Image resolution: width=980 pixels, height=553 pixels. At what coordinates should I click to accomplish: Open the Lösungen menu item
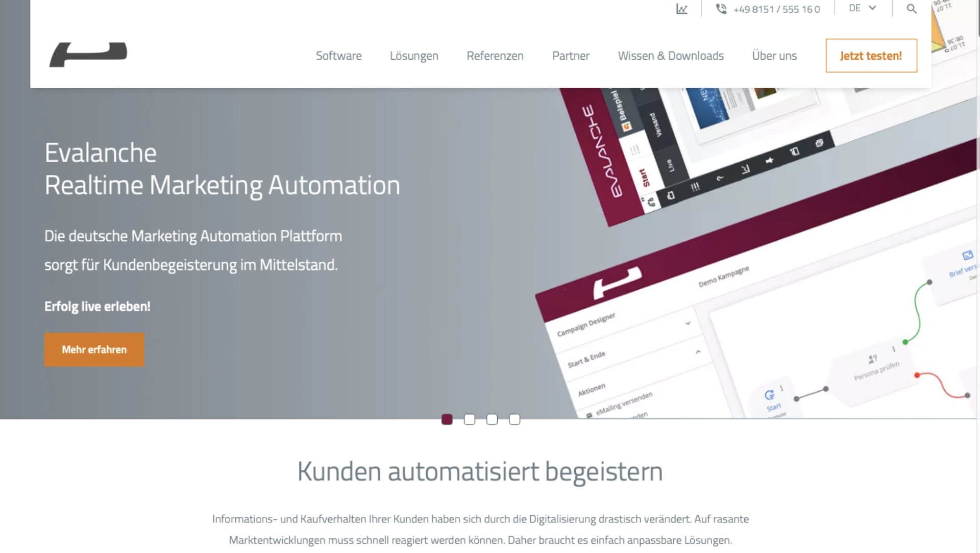[414, 55]
